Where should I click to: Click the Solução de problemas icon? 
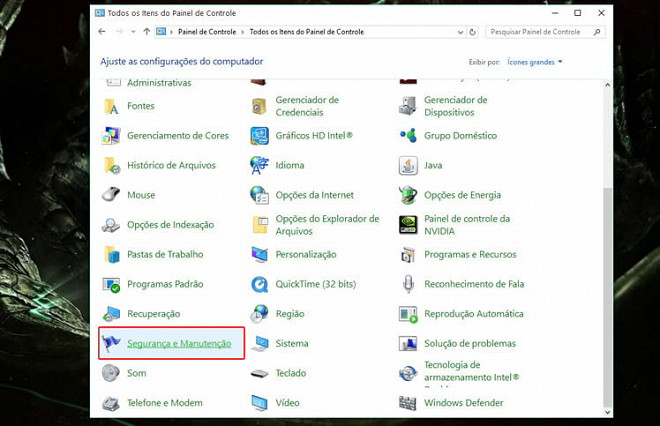[x=408, y=343]
